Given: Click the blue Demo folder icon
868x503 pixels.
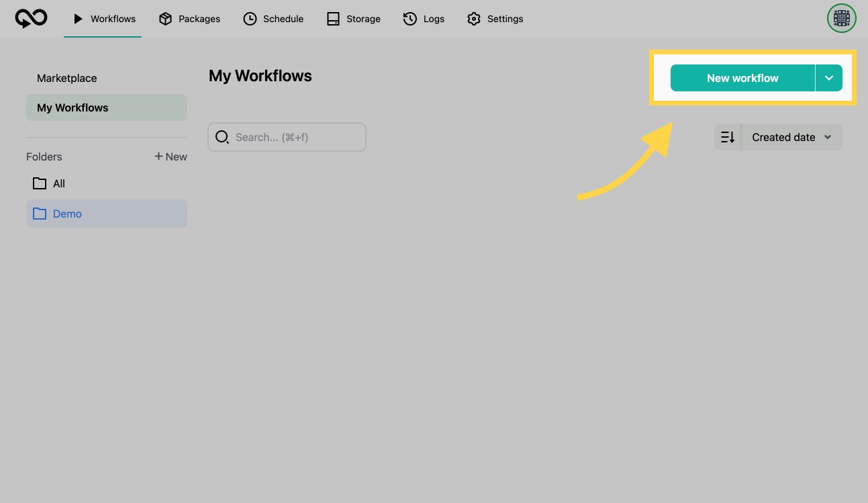Looking at the screenshot, I should pyautogui.click(x=40, y=214).
